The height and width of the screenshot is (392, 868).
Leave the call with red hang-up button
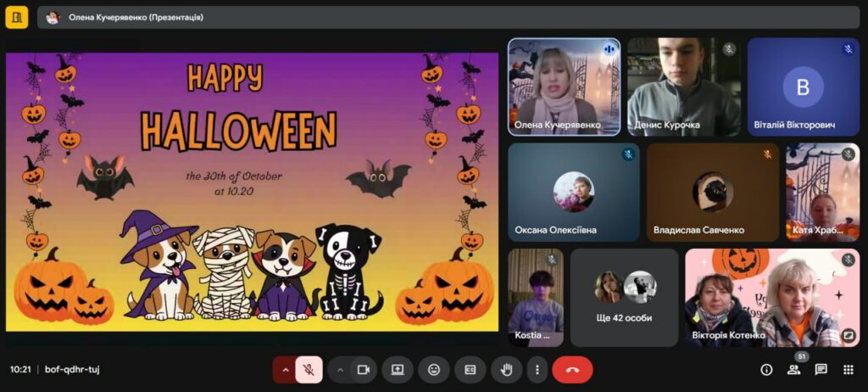(572, 370)
